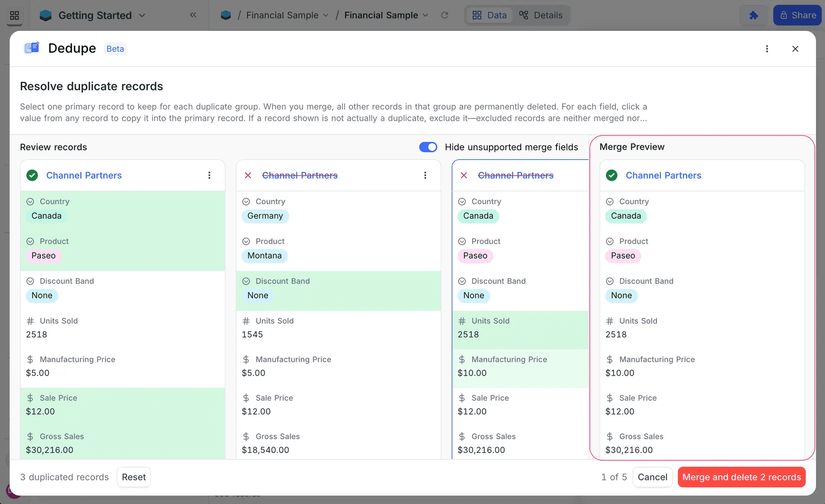Viewport: 825px width, 504px height.
Task: Open three-dot menu on first Channel Partners record
Action: (x=209, y=175)
